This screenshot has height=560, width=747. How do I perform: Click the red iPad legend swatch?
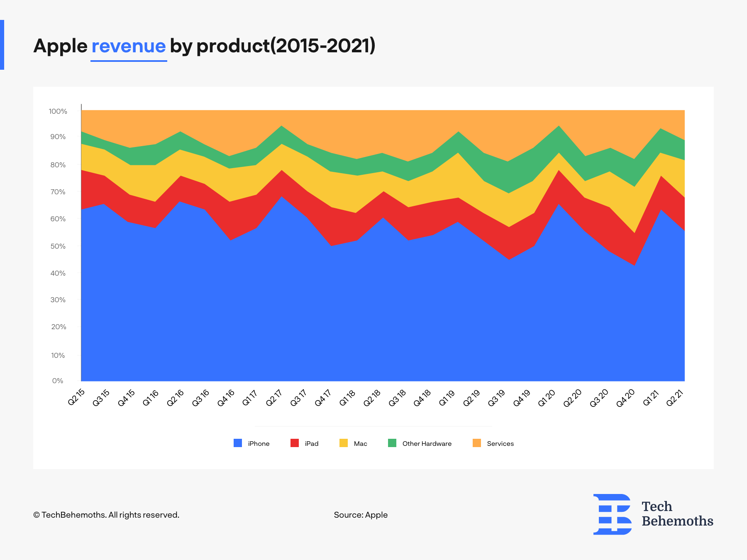click(x=295, y=443)
